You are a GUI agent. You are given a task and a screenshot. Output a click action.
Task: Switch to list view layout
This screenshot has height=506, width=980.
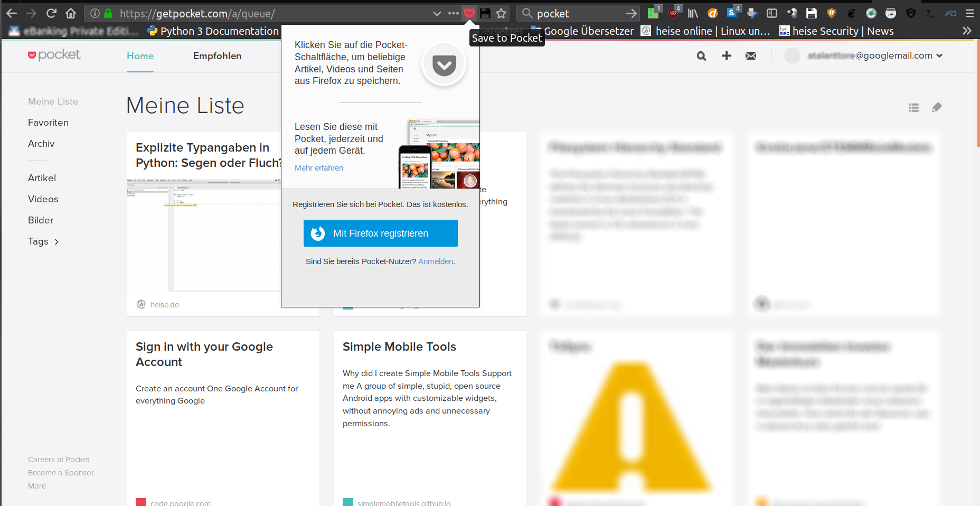pos(914,108)
